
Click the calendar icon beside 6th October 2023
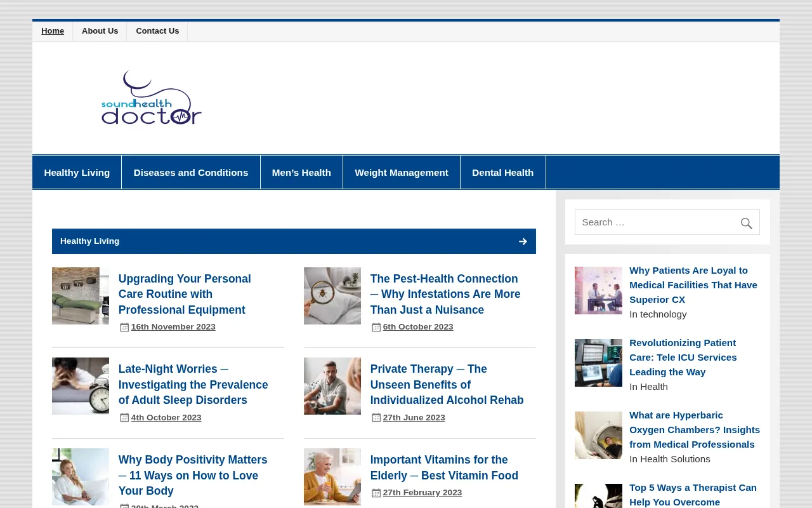(x=376, y=326)
